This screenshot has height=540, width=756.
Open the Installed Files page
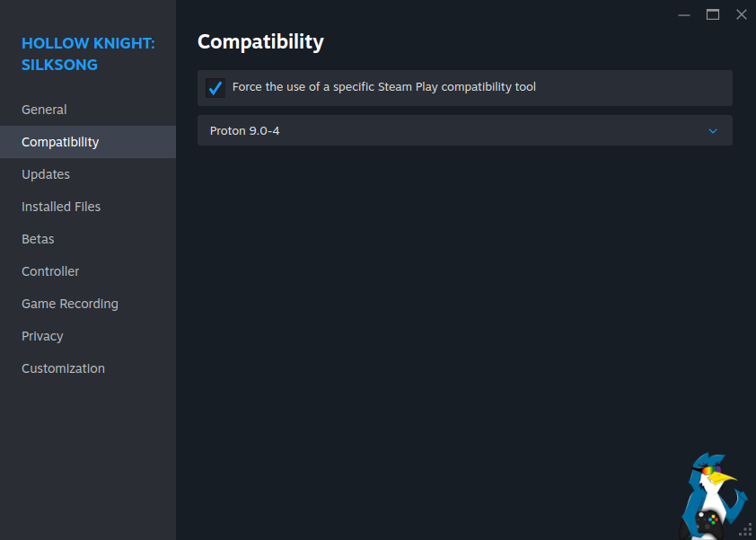61,207
